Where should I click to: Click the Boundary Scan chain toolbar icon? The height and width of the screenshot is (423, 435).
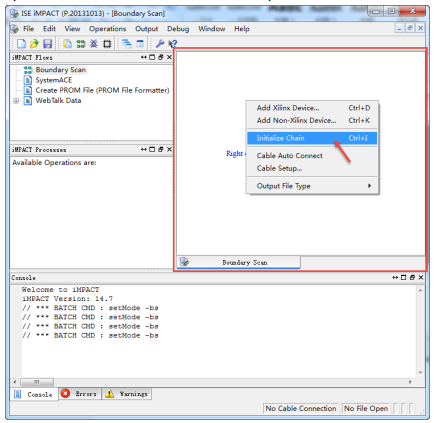(81, 44)
